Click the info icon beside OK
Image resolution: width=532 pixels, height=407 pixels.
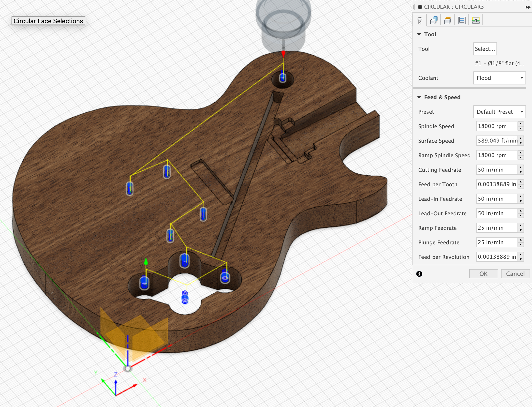[x=419, y=274]
